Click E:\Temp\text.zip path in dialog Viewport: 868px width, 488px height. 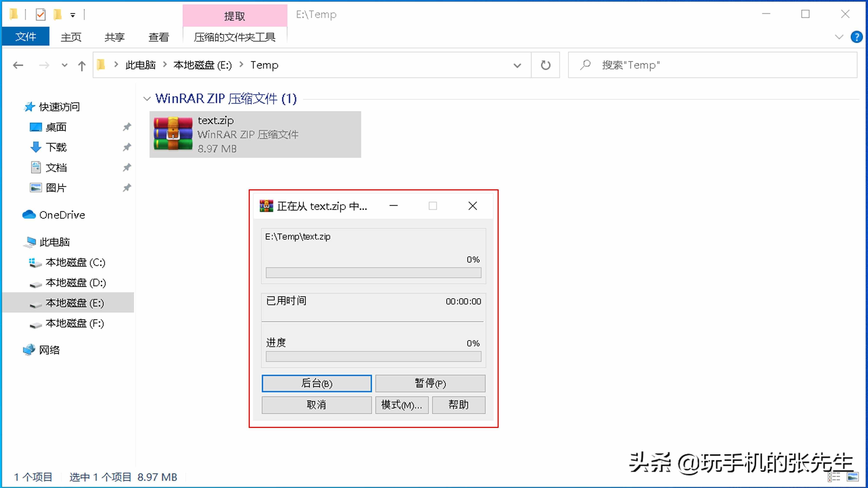click(x=298, y=237)
